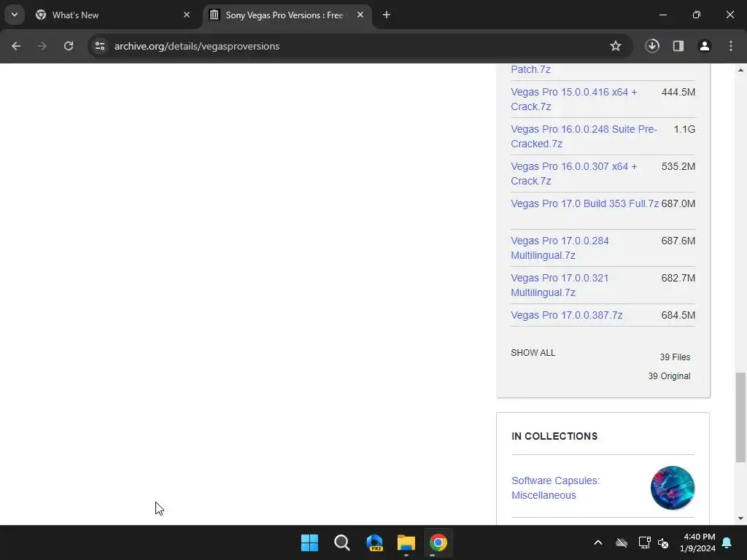747x560 pixels.
Task: Open Vegas Pro 15.0.0.416 x64 + Crack.7z link
Action: [573, 99]
